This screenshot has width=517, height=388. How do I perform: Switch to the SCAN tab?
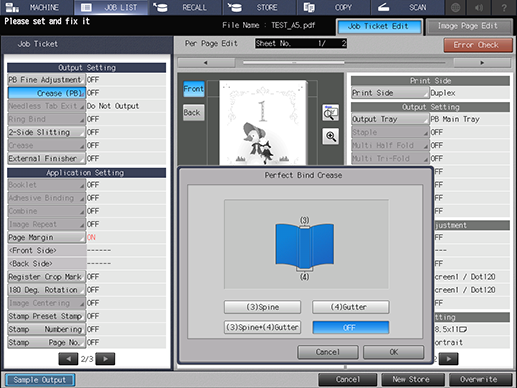pos(407,7)
